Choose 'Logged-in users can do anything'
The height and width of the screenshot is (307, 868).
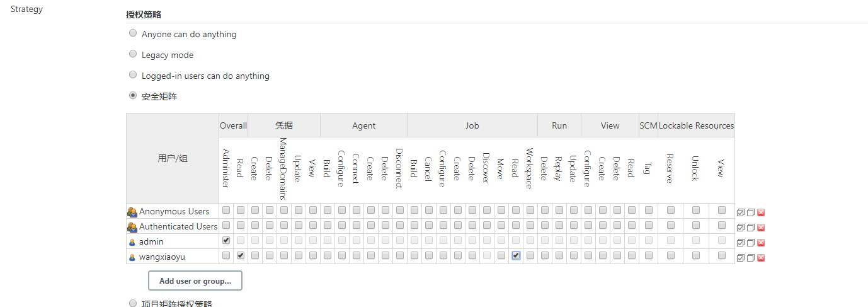(x=133, y=75)
